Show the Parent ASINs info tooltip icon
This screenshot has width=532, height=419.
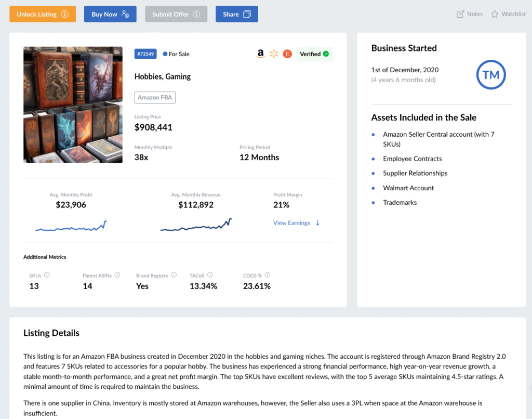[x=117, y=275]
